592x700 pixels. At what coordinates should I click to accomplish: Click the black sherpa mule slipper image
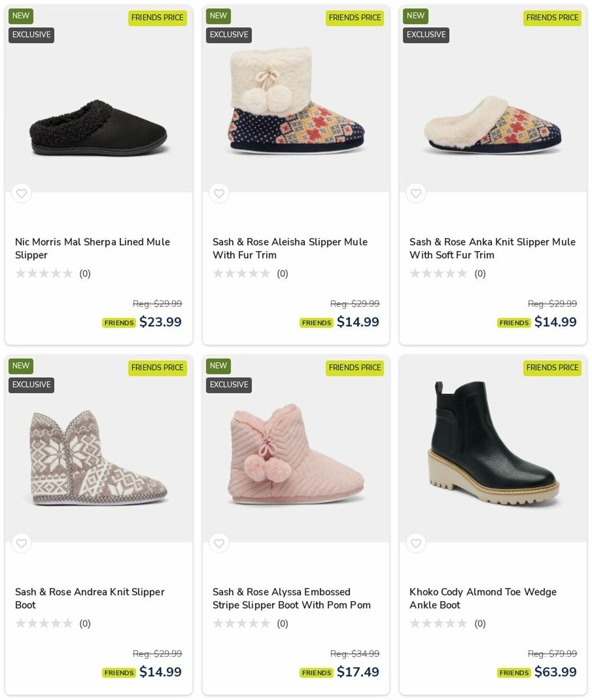(x=99, y=128)
